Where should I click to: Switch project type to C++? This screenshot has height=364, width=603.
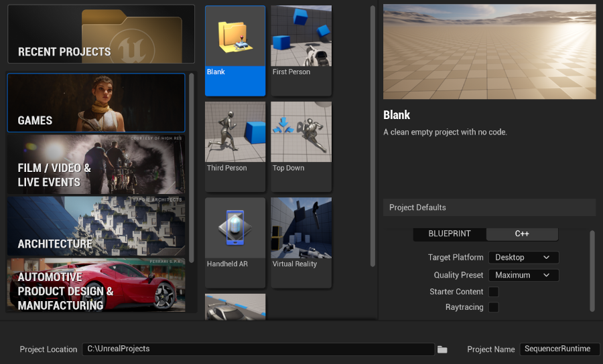(522, 234)
